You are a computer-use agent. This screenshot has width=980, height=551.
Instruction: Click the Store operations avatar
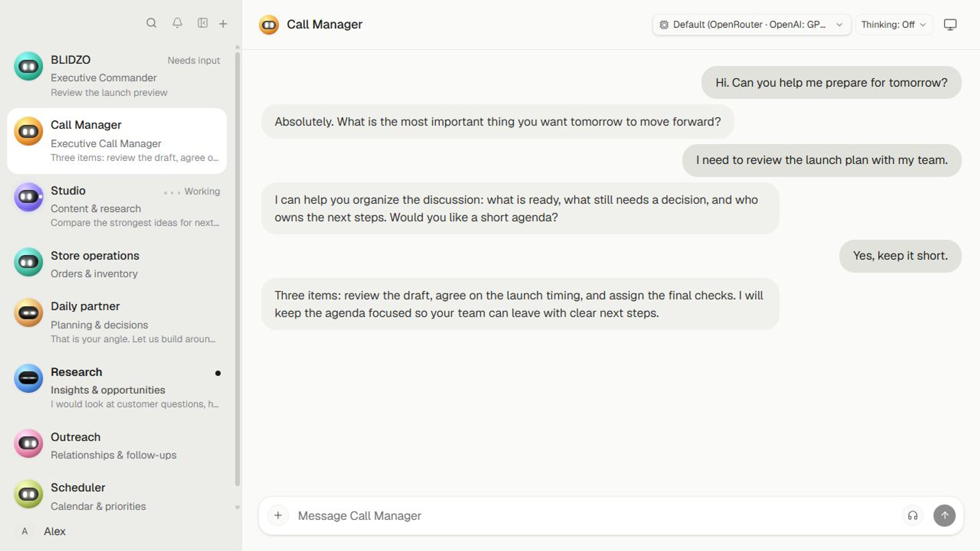click(28, 262)
